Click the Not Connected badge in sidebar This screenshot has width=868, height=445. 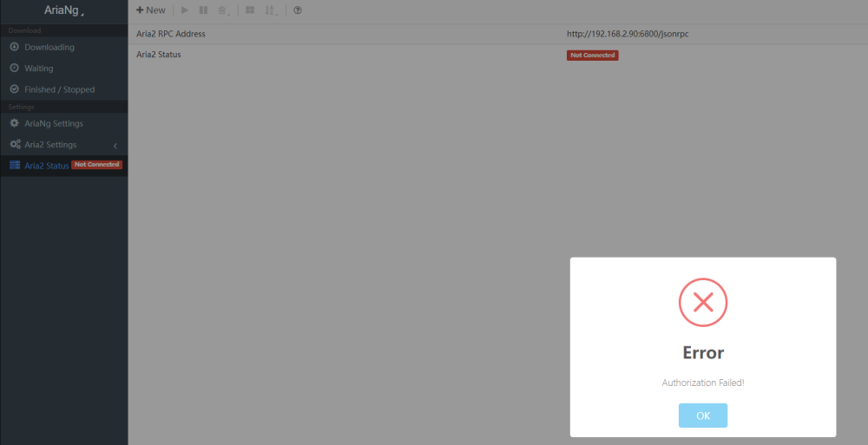(97, 165)
